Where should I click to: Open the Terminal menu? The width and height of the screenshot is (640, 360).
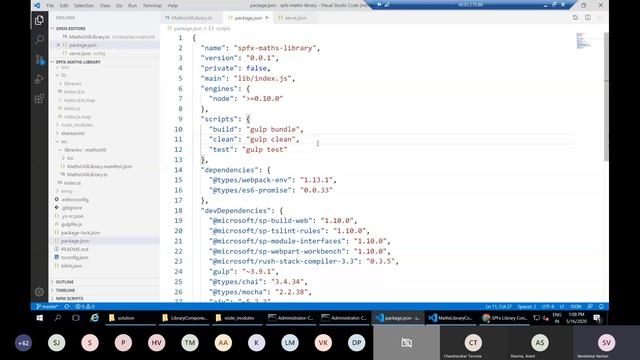(x=152, y=6)
